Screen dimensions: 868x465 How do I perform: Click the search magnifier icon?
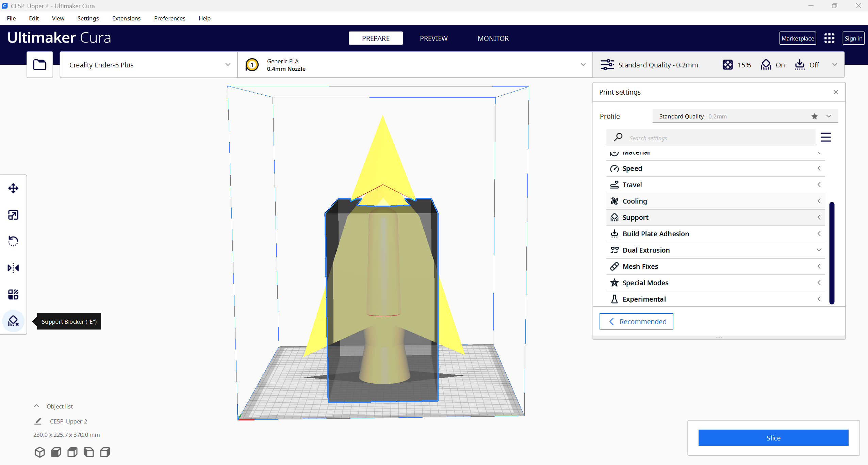[x=618, y=137]
